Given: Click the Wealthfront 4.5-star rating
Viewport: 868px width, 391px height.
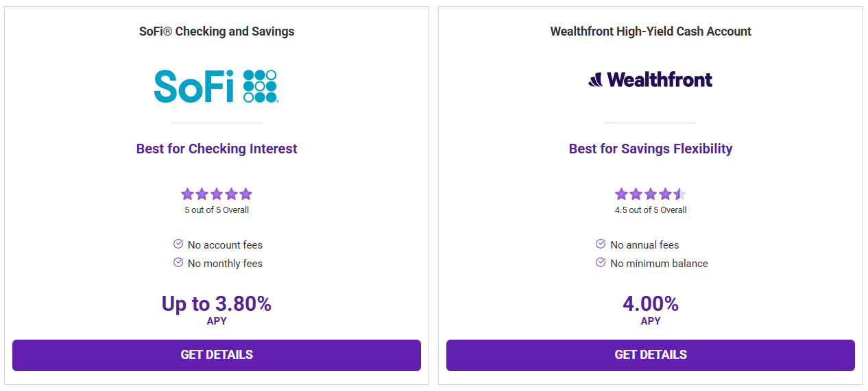Looking at the screenshot, I should 651,194.
